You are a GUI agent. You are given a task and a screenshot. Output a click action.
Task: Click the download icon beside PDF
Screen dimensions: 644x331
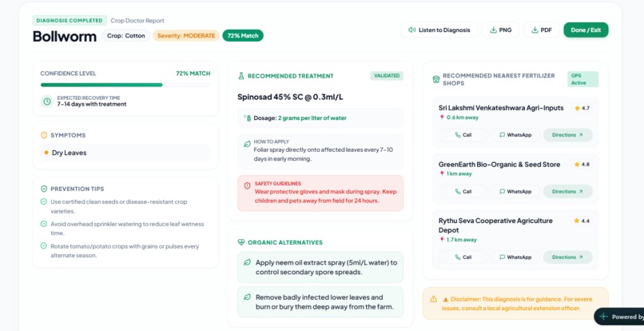[x=535, y=30]
